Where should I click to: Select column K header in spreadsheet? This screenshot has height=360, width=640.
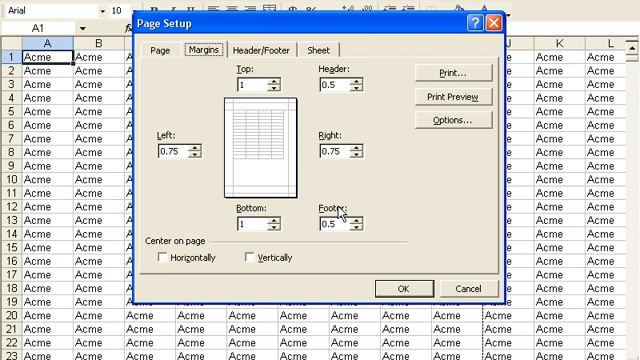(x=559, y=43)
